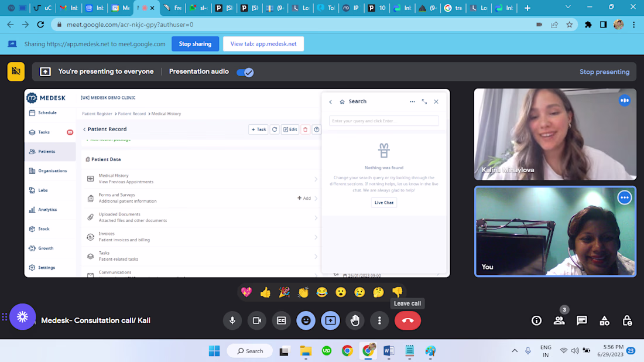Open three-dot menu in Search panel

(412, 101)
